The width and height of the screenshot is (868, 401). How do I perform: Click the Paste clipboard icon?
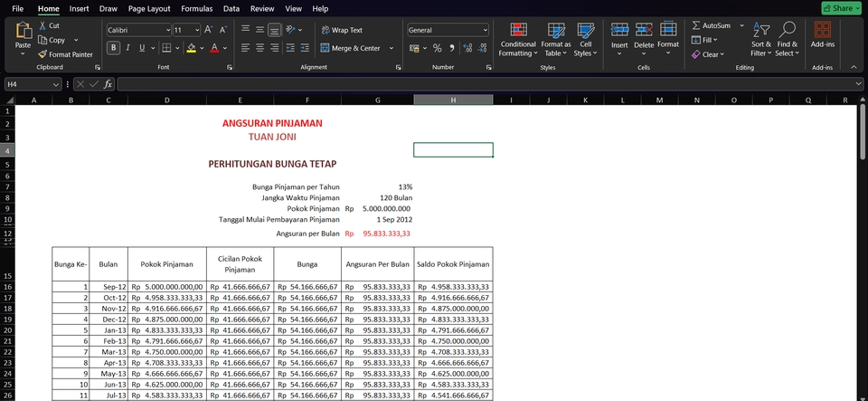pyautogui.click(x=24, y=31)
